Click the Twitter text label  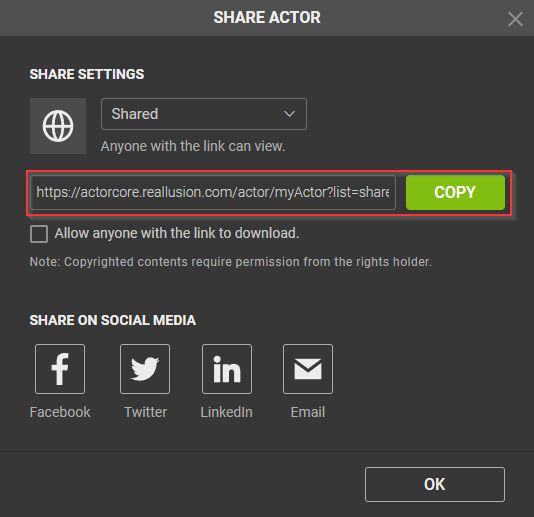click(145, 412)
